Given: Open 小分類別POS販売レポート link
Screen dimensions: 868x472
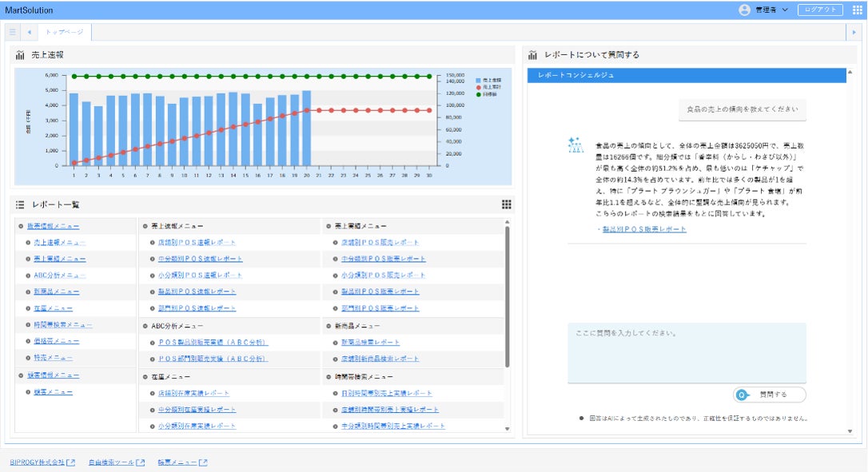Looking at the screenshot, I should pyautogui.click(x=384, y=276).
